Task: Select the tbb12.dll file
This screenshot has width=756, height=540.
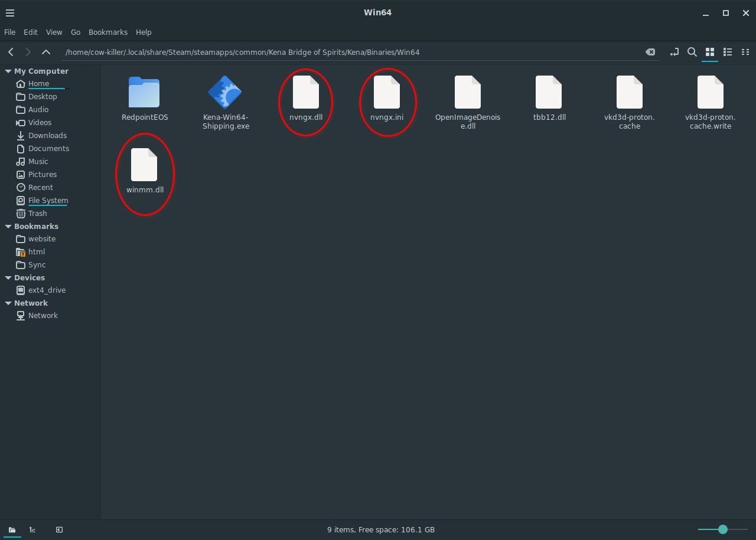Action: tap(549, 99)
